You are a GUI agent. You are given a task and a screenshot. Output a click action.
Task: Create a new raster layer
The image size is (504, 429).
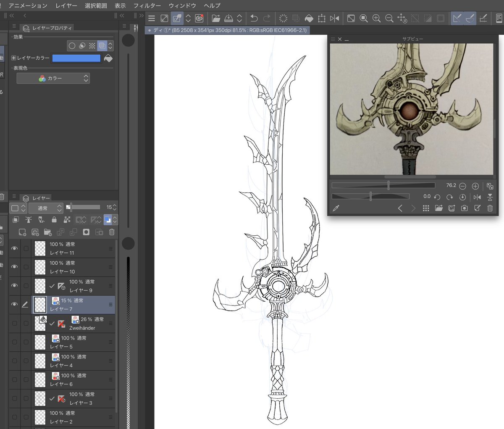pyautogui.click(x=22, y=232)
